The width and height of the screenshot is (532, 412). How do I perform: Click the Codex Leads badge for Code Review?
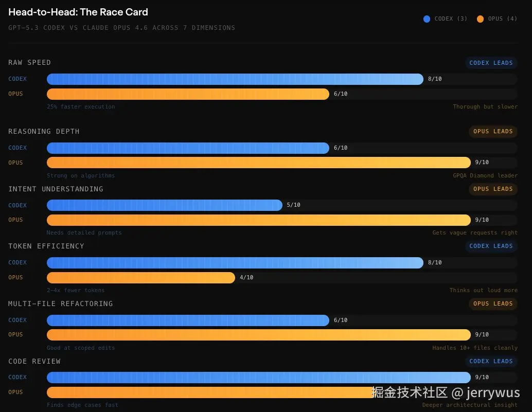(491, 361)
